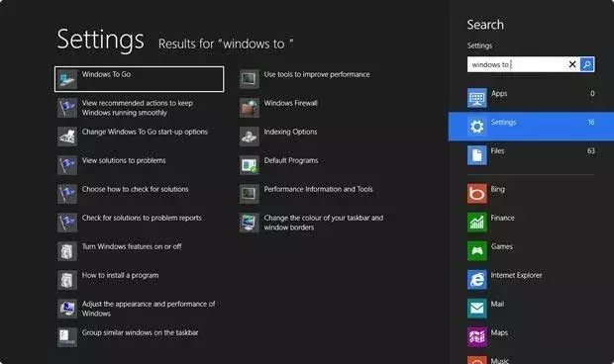Click the Mail app icon
This screenshot has width=614, height=364.
coord(477,309)
